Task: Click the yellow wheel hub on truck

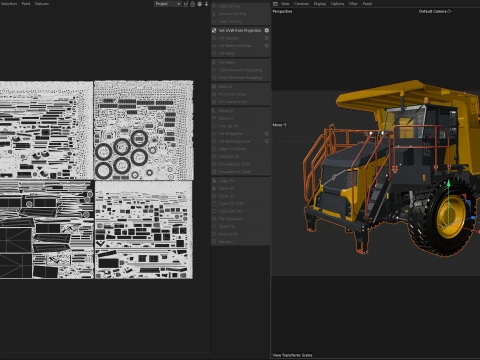Action: (x=451, y=216)
